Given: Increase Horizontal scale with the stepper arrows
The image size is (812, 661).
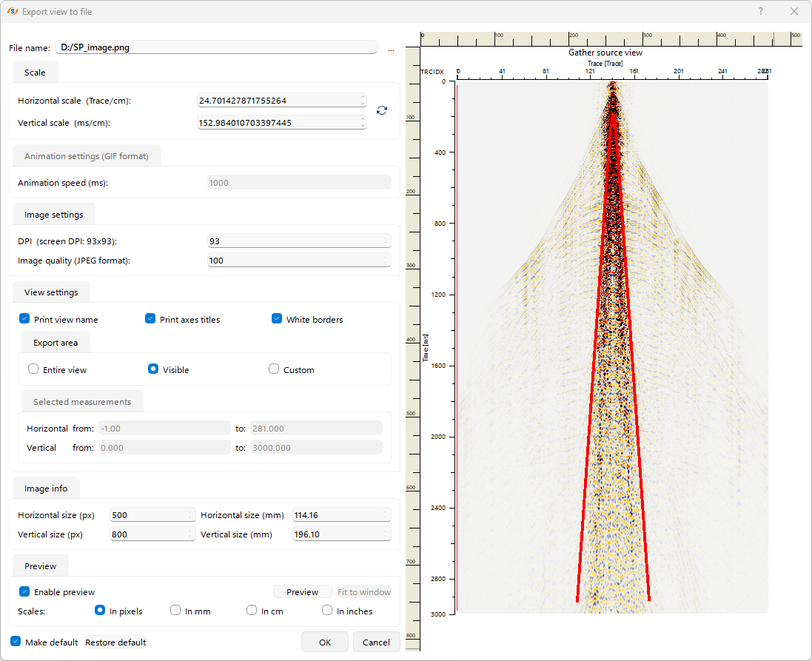Looking at the screenshot, I should point(362,97).
